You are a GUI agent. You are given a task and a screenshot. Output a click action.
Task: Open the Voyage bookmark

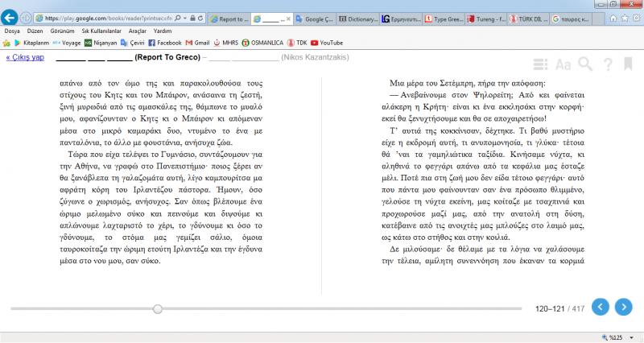click(x=67, y=43)
